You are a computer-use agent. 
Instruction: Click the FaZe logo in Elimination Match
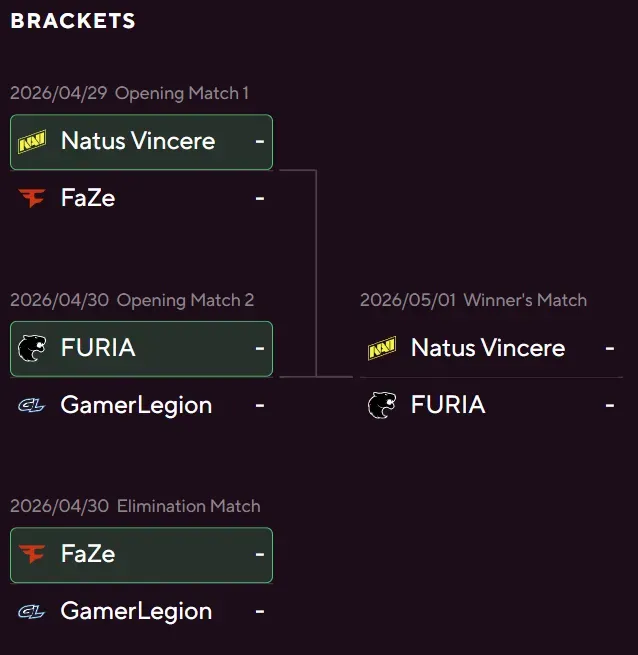coord(32,554)
